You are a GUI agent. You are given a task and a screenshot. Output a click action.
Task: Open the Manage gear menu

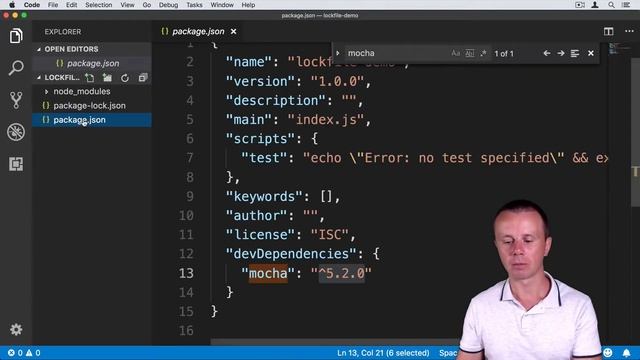[16, 329]
